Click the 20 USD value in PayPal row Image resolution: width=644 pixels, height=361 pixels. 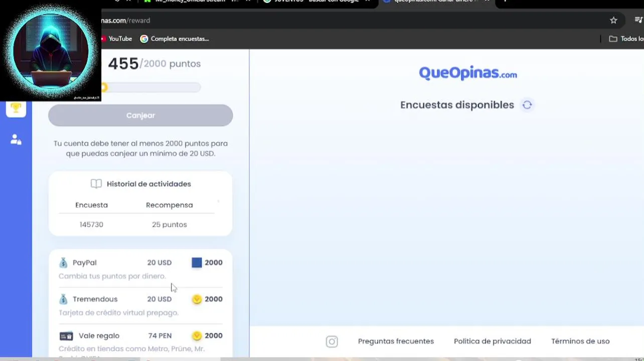coord(159,263)
